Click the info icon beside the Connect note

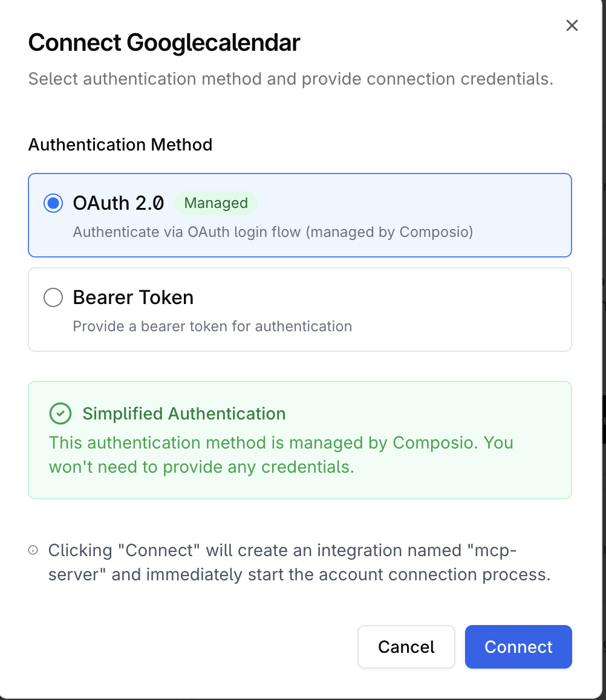pos(33,551)
